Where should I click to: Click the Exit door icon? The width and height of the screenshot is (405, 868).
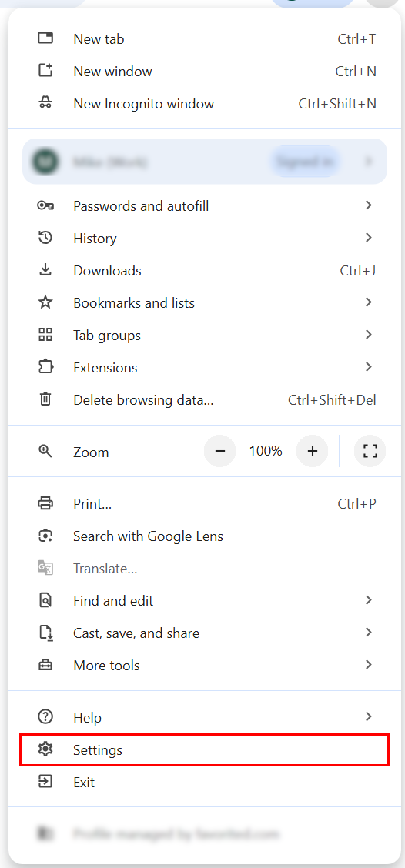tap(45, 782)
